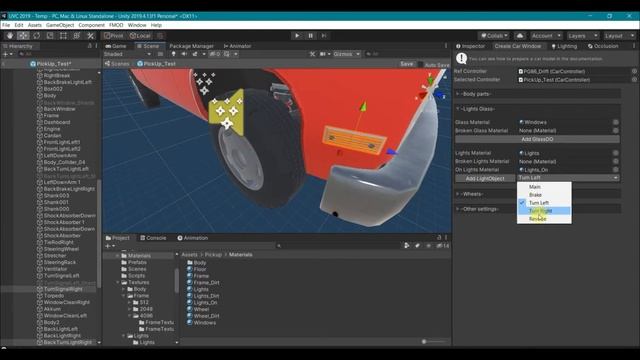Viewport: 640px width, 360px height.
Task: Select the Hand tool in toolbar
Action: (x=10, y=36)
